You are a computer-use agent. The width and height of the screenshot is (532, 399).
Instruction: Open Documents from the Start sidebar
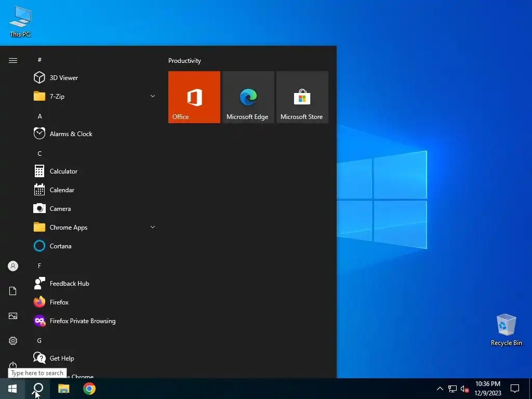pos(13,291)
